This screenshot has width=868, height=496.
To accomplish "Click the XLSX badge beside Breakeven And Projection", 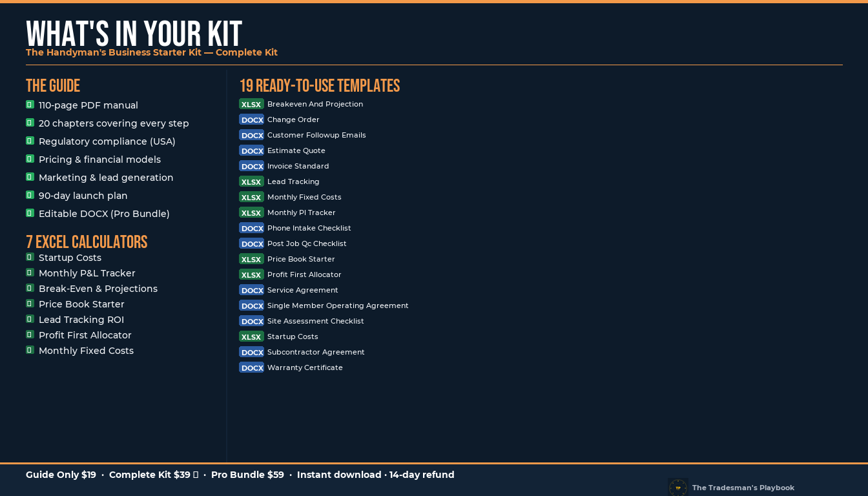I will click(x=251, y=104).
